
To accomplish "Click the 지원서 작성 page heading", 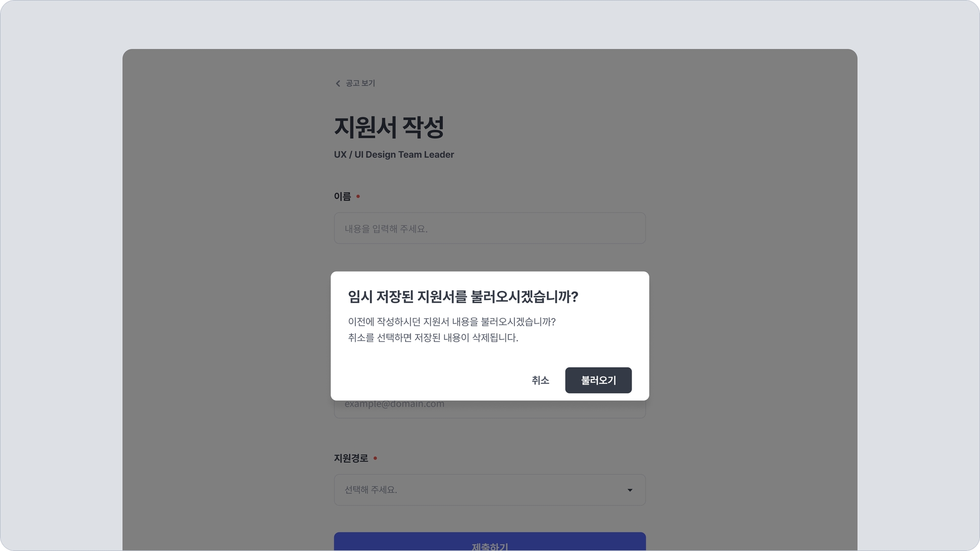I will (389, 127).
